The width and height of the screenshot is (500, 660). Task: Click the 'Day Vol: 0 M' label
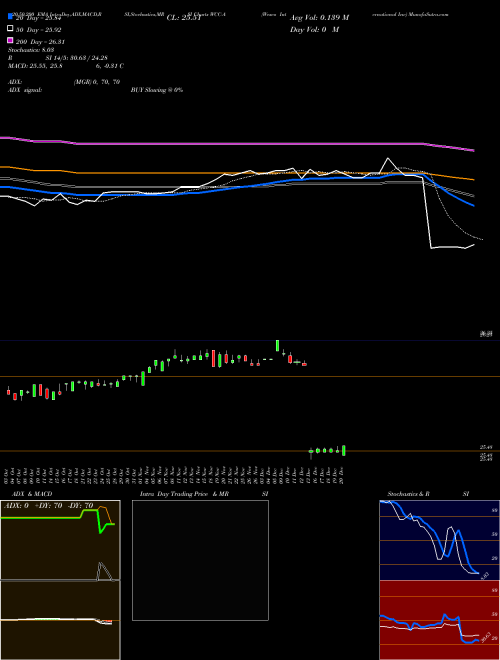click(x=314, y=30)
